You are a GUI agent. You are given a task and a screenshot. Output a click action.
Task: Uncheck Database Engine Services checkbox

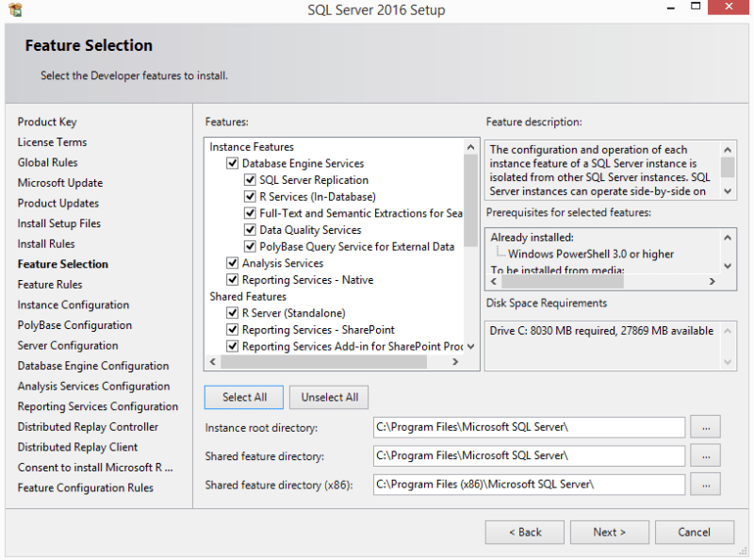(x=232, y=163)
